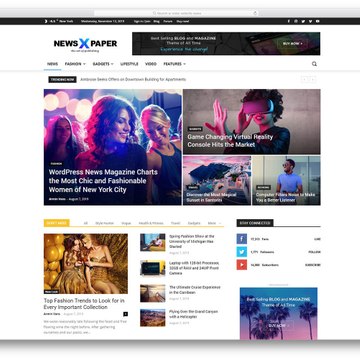Click the Facebook square icon under Stay Connected
The height and width of the screenshot is (360, 360).
point(242,239)
